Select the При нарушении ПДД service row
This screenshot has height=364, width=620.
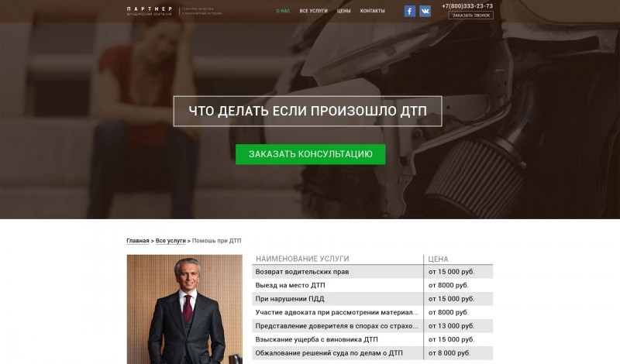click(373, 299)
